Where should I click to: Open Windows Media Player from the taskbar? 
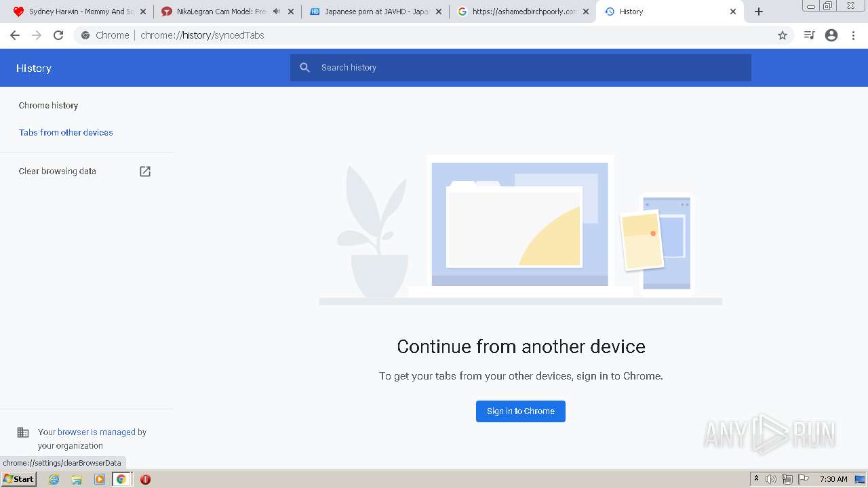tap(100, 479)
